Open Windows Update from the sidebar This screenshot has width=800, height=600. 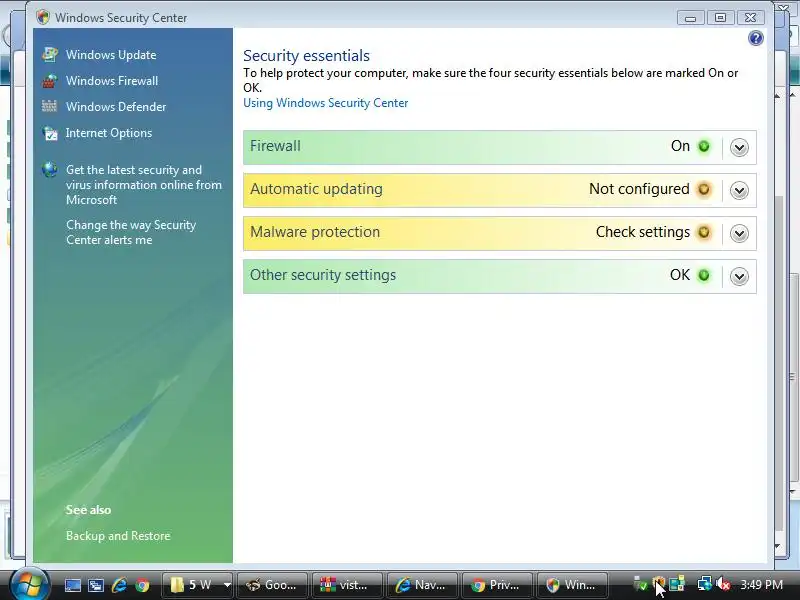point(111,55)
